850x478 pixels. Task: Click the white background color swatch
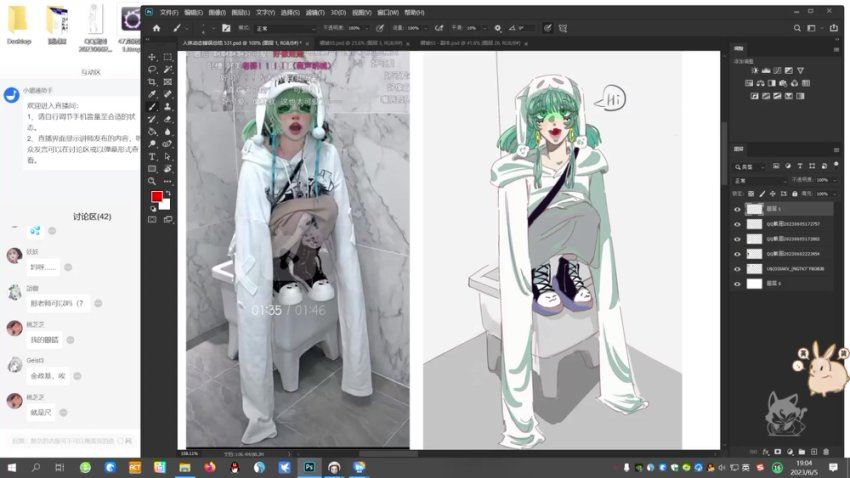pyautogui.click(x=166, y=205)
